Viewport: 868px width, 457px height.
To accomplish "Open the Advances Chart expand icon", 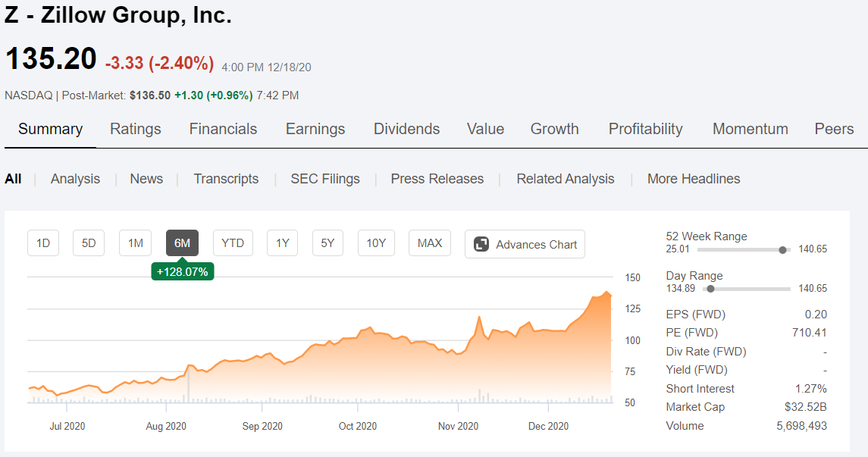I will (x=481, y=244).
